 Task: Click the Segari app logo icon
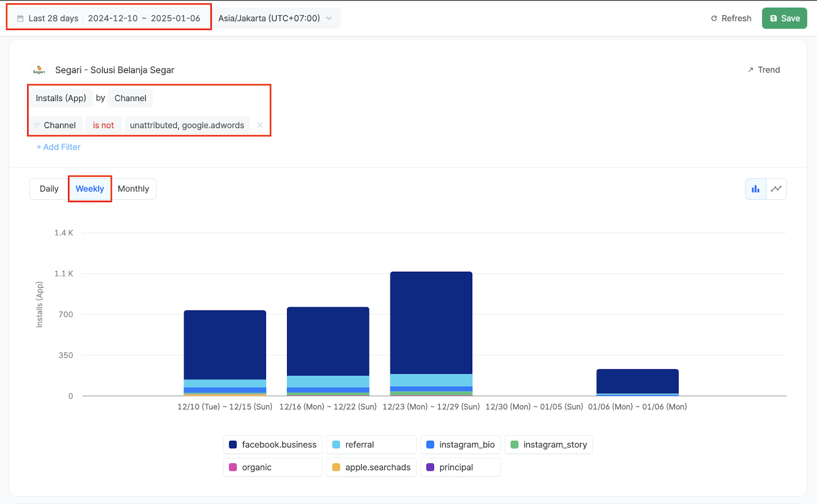click(x=39, y=70)
